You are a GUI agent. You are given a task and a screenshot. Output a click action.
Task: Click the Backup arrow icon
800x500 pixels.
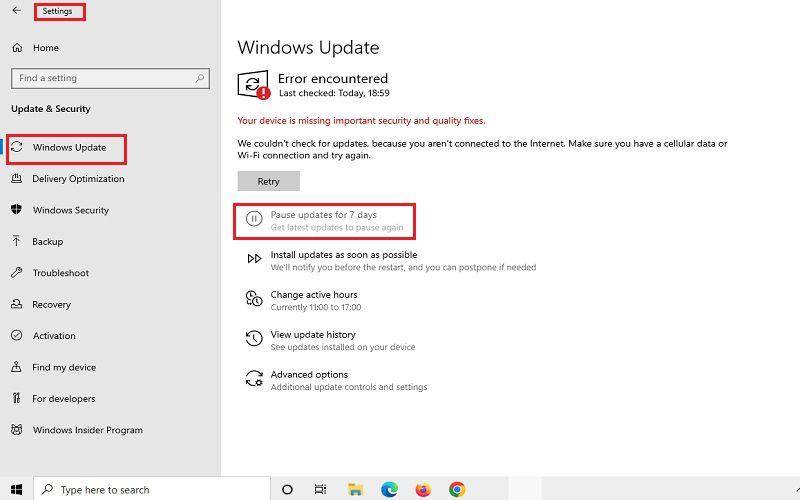(17, 241)
